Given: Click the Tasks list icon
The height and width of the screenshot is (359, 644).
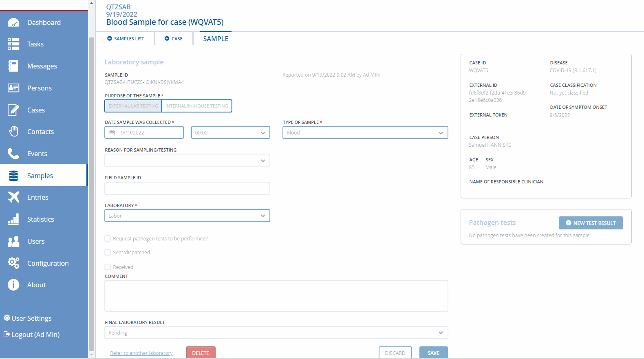Looking at the screenshot, I should pos(13,44).
